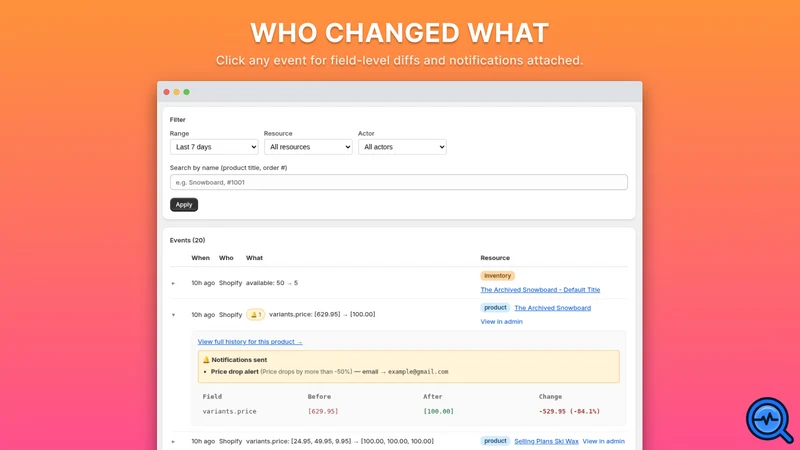800x450 pixels.
Task: Expand the inventory available 50 → 5 event row
Action: (173, 283)
